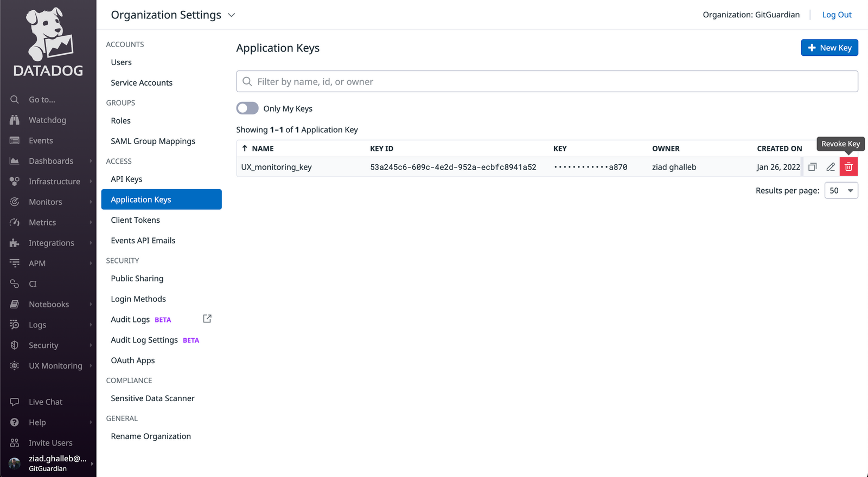Click the key ID 53a245c6 value
This screenshot has height=477, width=868.
(454, 167)
